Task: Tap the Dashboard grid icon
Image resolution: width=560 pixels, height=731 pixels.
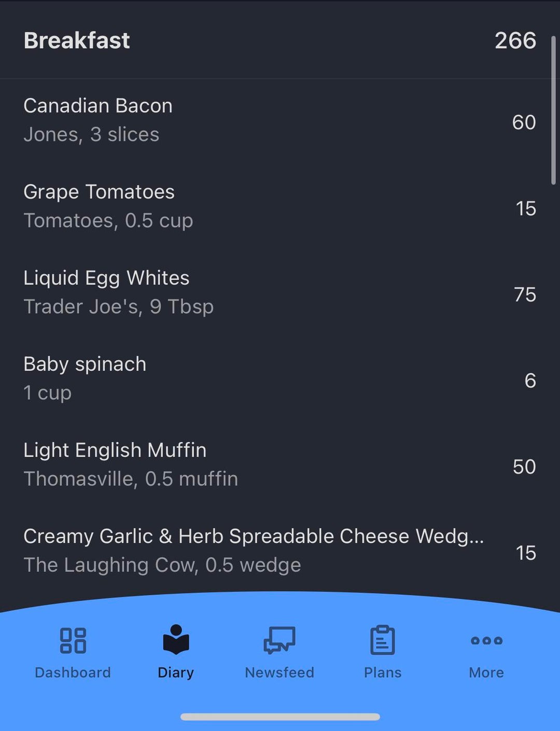Action: (73, 640)
